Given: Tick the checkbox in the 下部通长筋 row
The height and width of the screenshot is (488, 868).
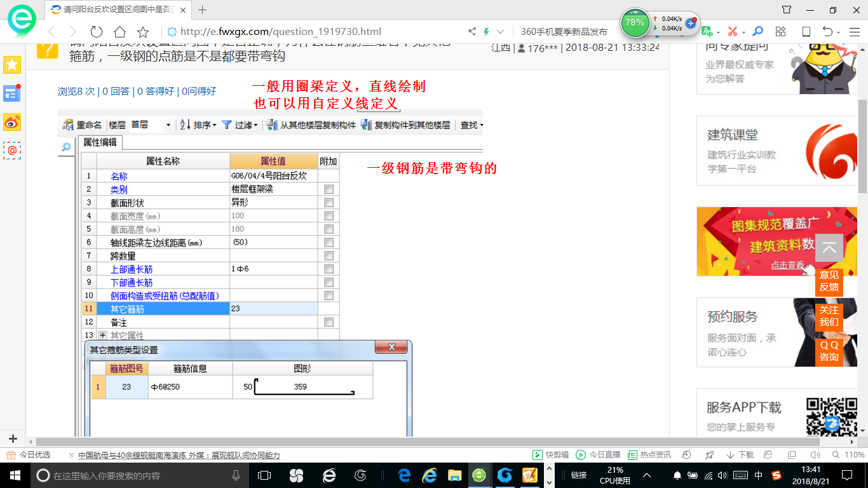Looking at the screenshot, I should click(x=329, y=283).
